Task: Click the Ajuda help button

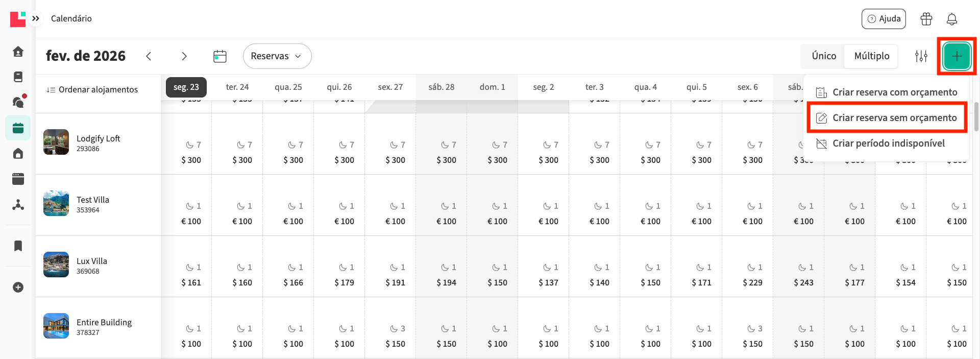Action: pyautogui.click(x=884, y=19)
